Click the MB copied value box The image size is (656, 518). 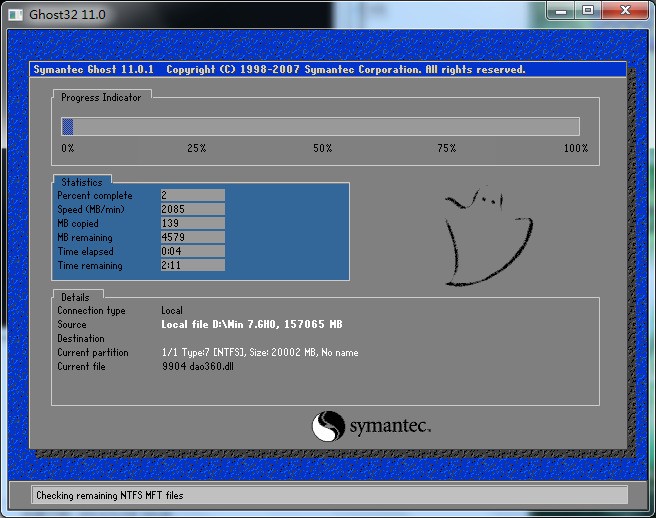pyautogui.click(x=192, y=224)
